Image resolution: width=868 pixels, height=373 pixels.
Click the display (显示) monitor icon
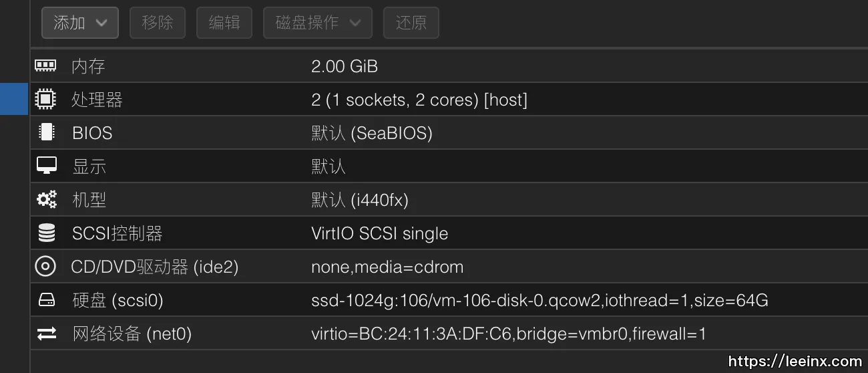click(x=46, y=166)
